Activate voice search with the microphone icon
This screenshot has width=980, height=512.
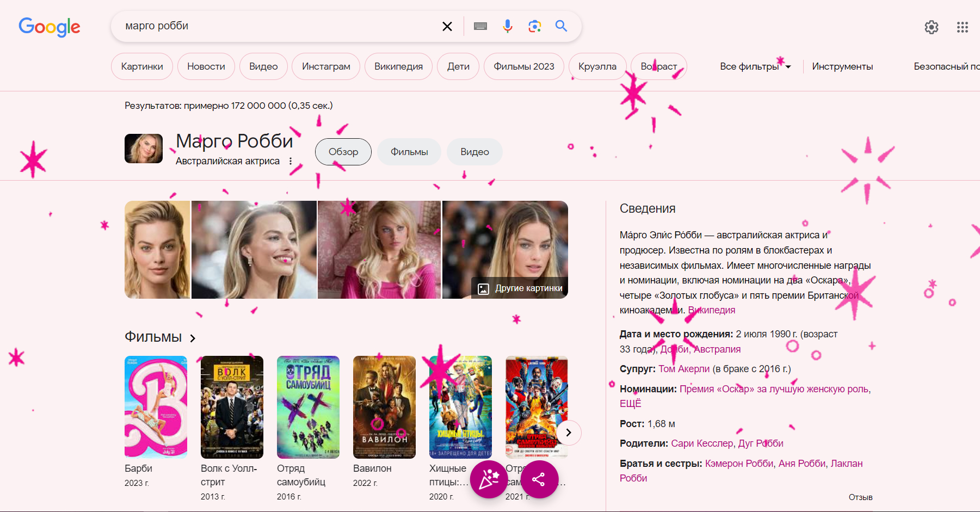point(507,26)
